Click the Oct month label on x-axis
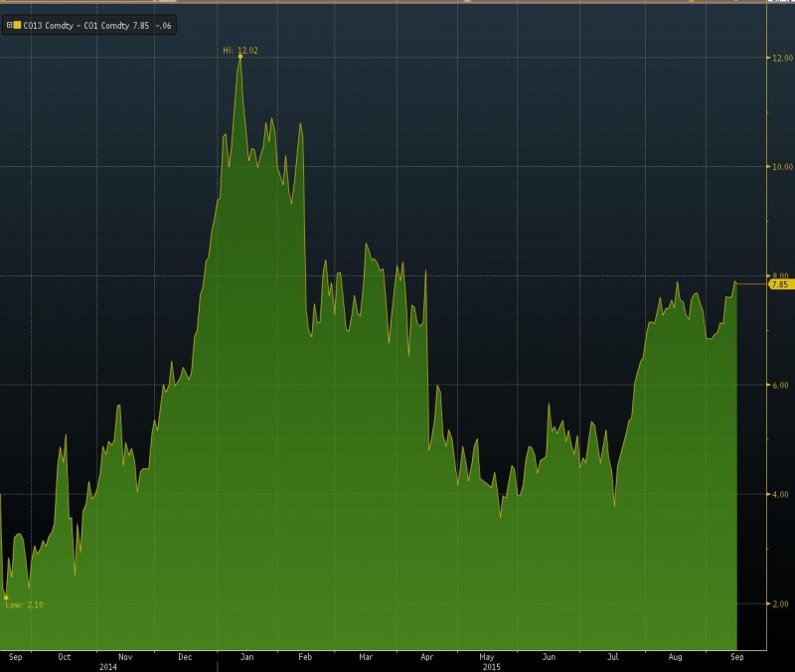795x672 pixels. pyautogui.click(x=65, y=656)
